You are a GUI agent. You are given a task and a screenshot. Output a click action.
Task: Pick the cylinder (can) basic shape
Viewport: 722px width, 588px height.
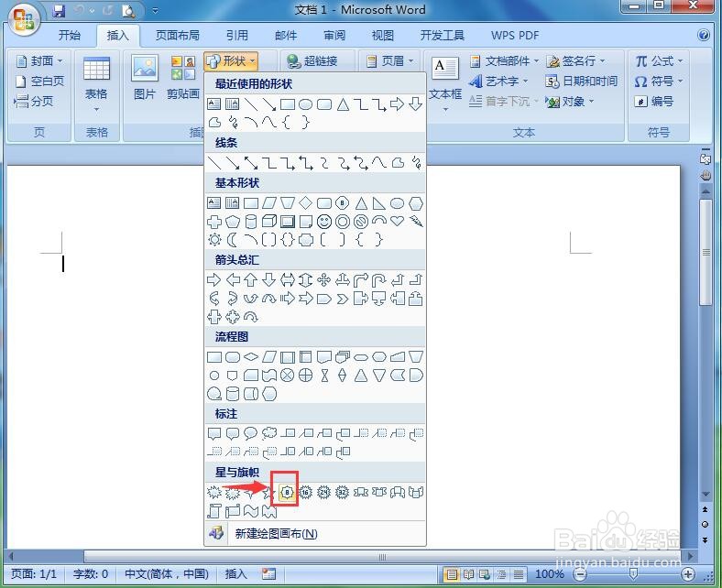pyautogui.click(x=251, y=222)
